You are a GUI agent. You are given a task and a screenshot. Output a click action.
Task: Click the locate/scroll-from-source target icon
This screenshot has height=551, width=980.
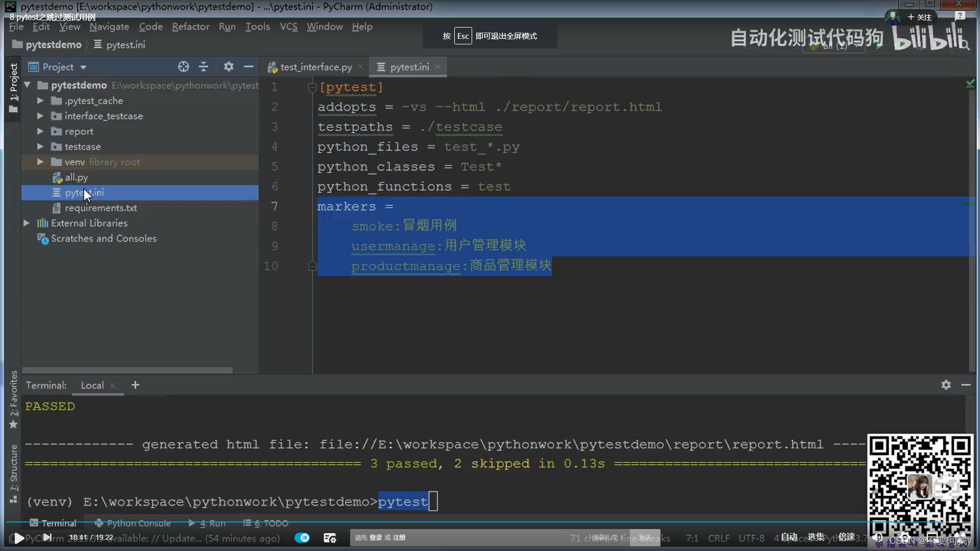[183, 67]
